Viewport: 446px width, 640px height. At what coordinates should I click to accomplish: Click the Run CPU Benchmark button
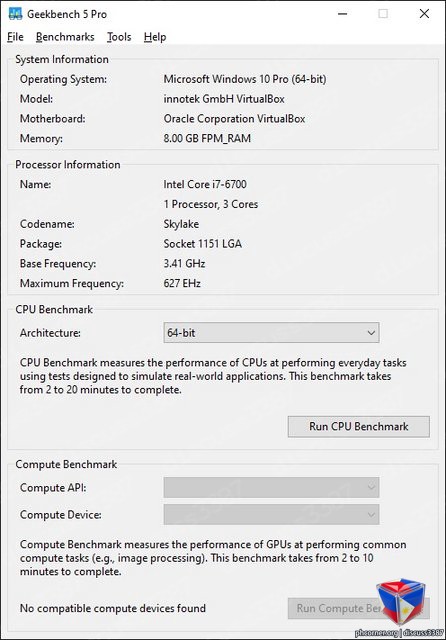tap(359, 427)
